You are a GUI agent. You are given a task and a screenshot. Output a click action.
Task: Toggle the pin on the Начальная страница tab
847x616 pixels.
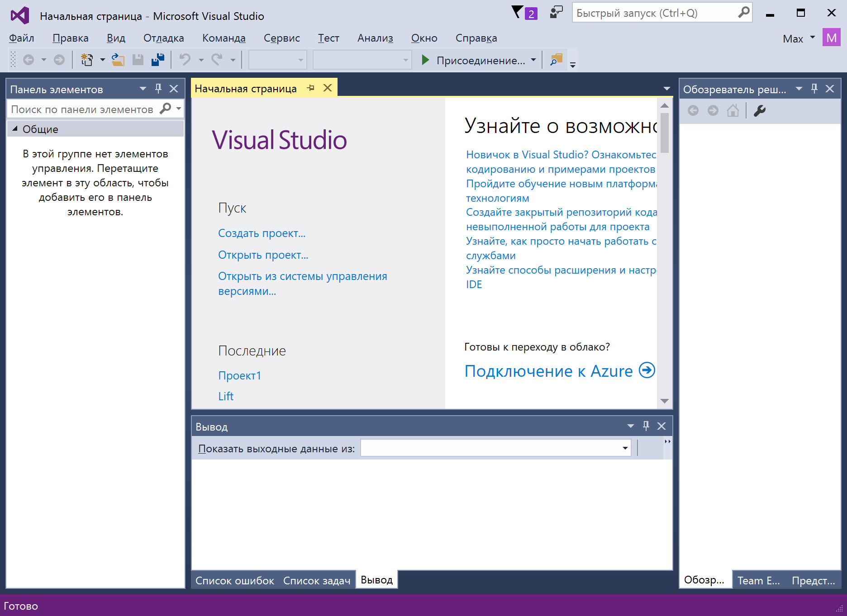(310, 88)
